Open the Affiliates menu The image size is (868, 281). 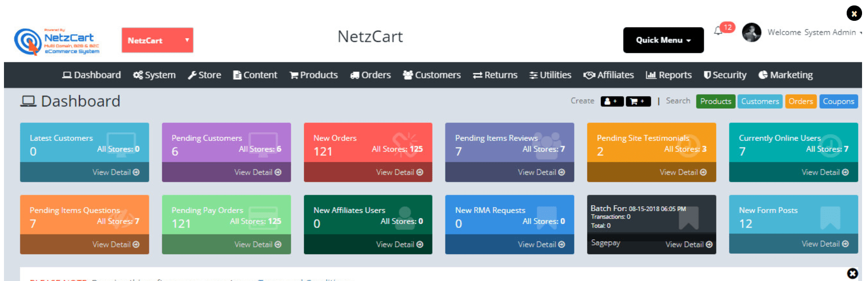click(x=609, y=75)
